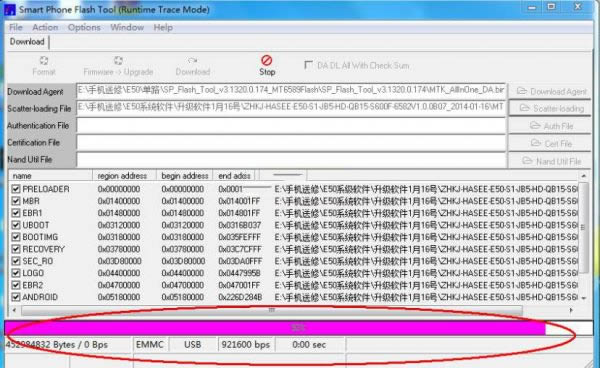Select the RECOVERY row name
Image resolution: width=600 pixels, height=368 pixels.
coord(44,249)
